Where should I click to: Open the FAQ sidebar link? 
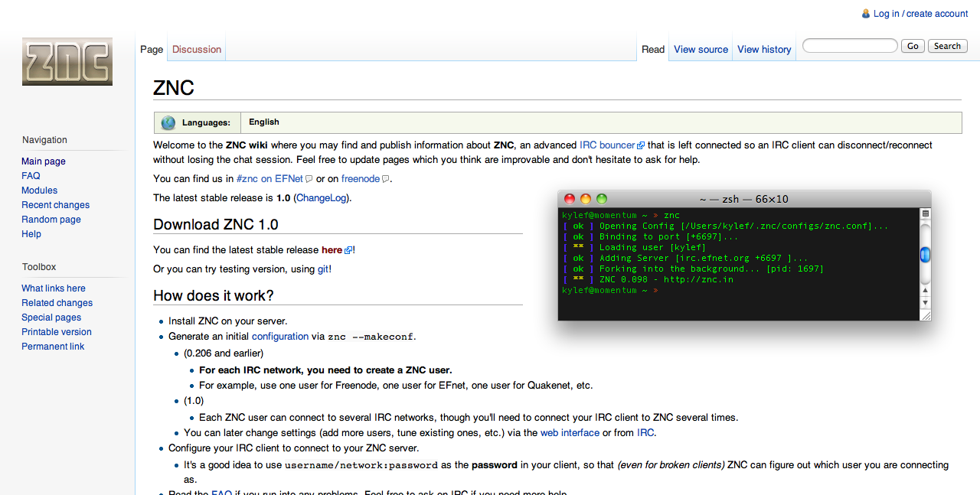pos(31,176)
